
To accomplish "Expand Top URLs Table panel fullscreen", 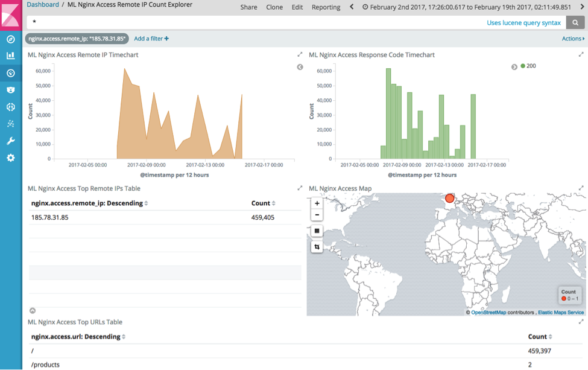I will pyautogui.click(x=581, y=322).
